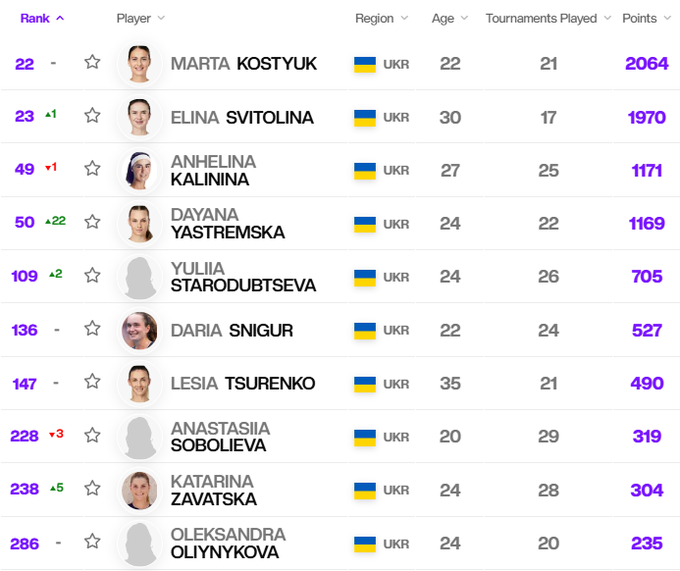
Task: Click Katarina Zavatska's player photo
Action: click(x=139, y=490)
